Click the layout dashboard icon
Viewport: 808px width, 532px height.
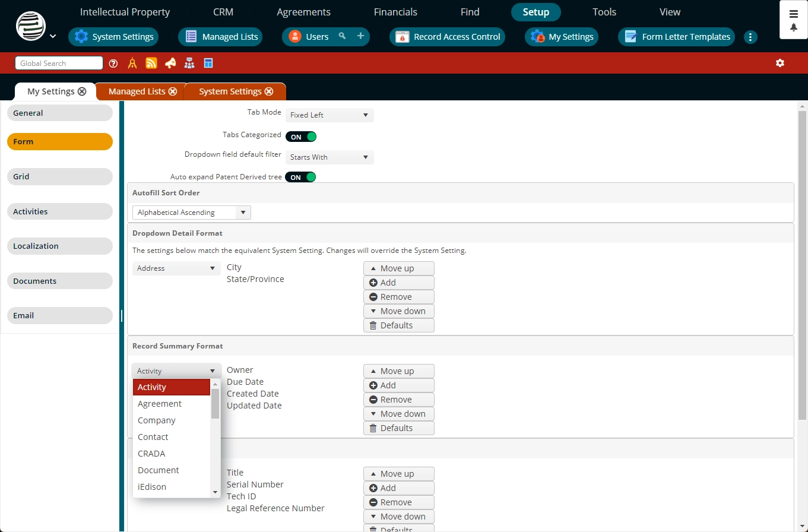click(x=208, y=64)
